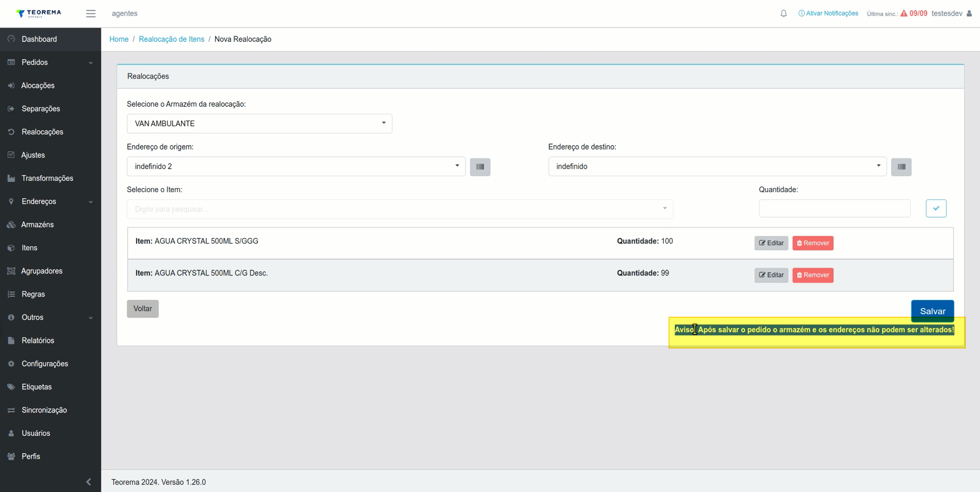This screenshot has height=492, width=980.
Task: Remove the AGUA CRYSTAL 500ML S/GGG item
Action: 813,243
